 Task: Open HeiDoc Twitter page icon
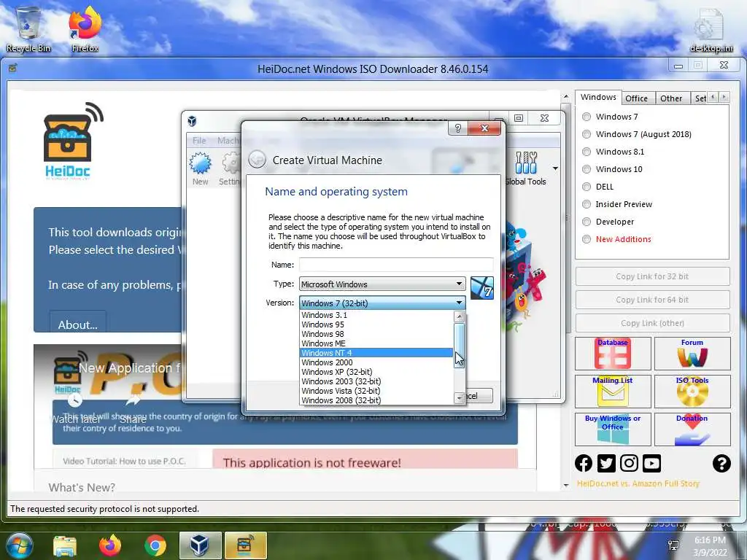(606, 463)
